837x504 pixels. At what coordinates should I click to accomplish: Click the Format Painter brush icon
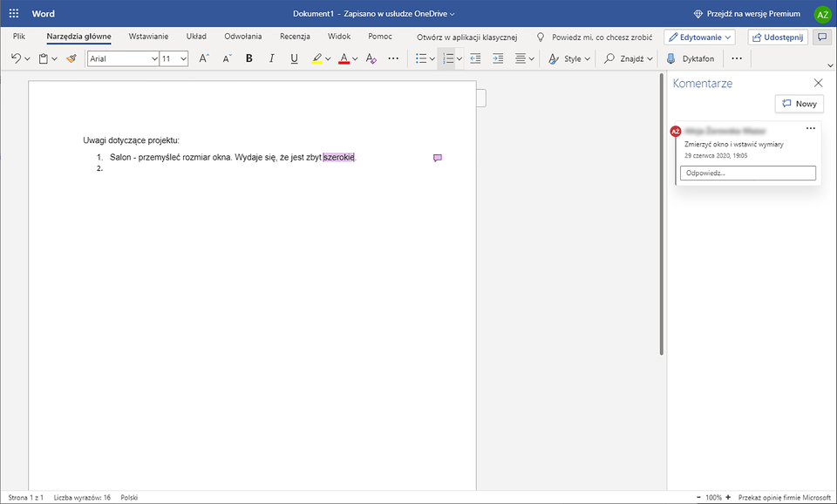pos(71,58)
